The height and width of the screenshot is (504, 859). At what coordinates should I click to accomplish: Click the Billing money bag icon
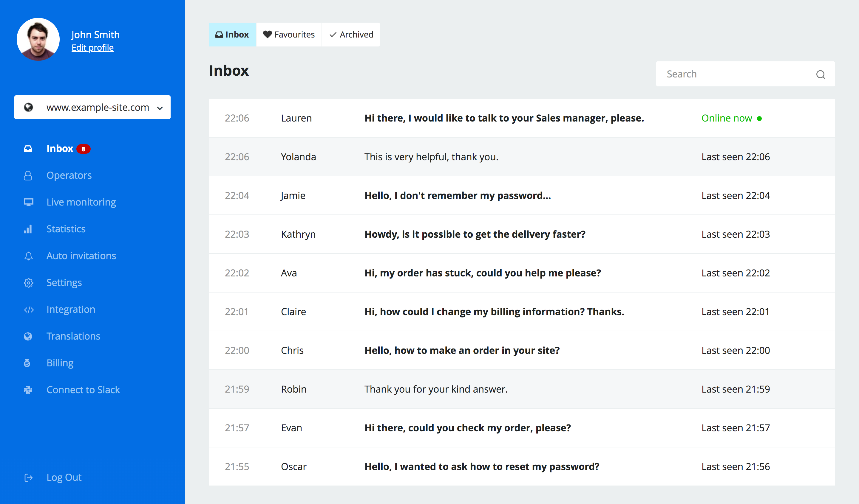[27, 363]
